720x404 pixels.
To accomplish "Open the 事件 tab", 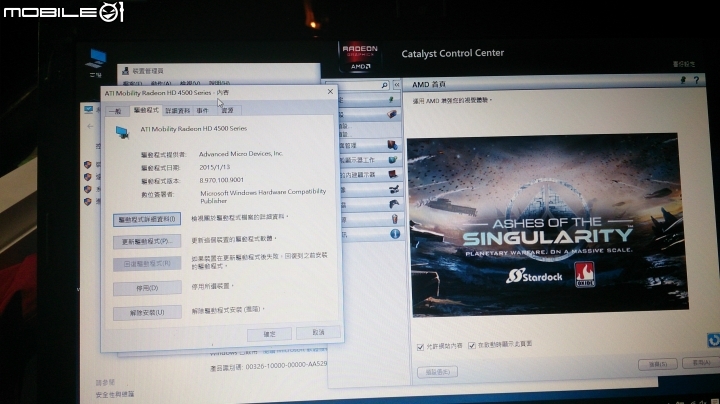I will (x=202, y=111).
